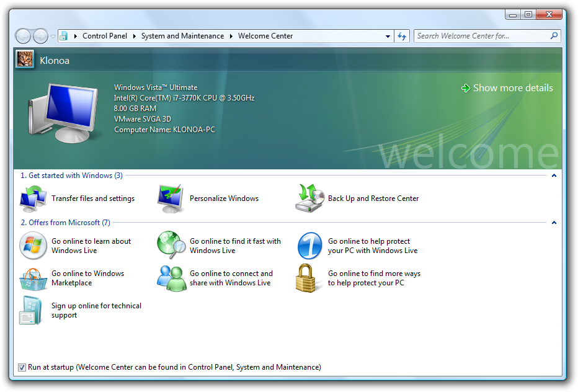This screenshot has height=392, width=578.
Task: Open recent pages dropdown next to Forward
Action: [x=53, y=37]
